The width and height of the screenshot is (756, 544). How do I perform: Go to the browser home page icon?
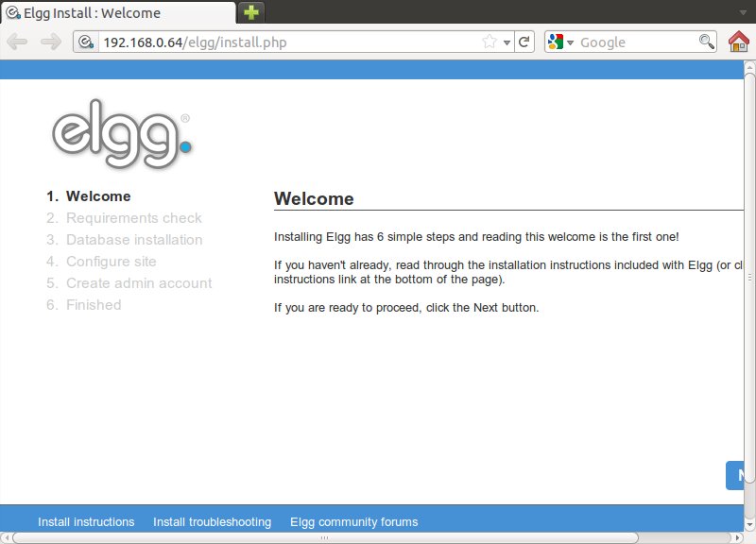[739, 42]
